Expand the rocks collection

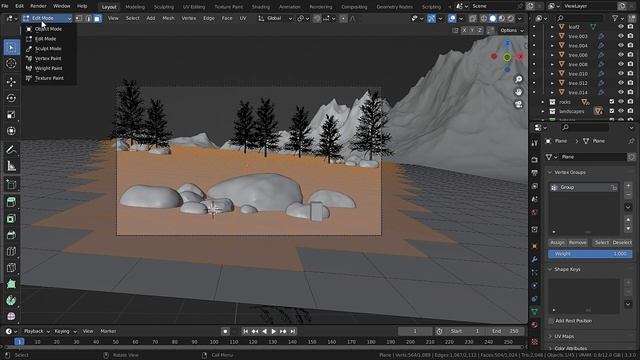543,102
